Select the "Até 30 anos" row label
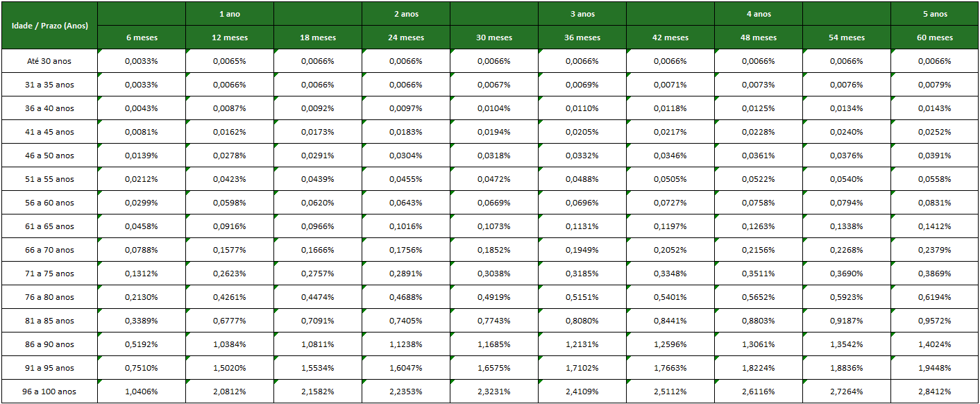 point(49,61)
